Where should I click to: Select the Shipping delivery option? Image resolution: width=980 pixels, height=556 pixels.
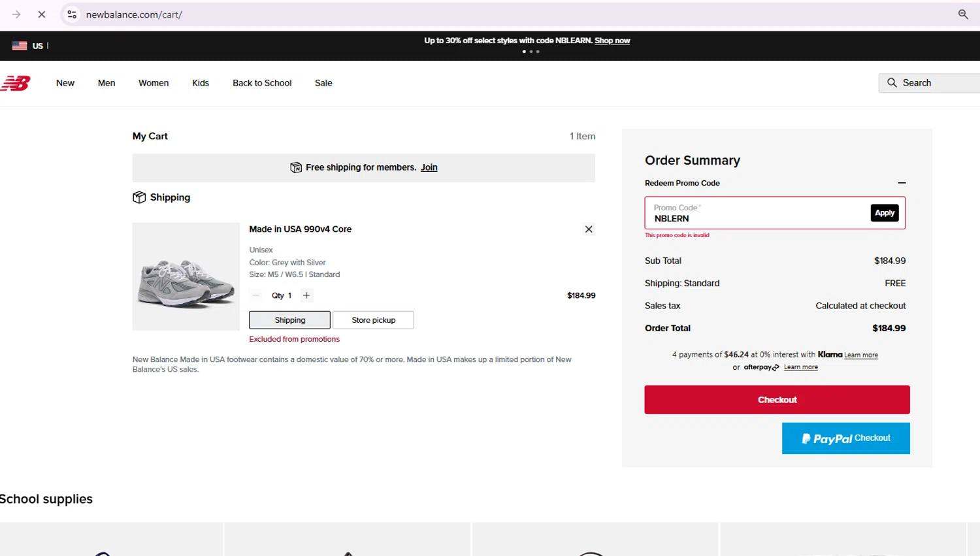click(x=289, y=320)
